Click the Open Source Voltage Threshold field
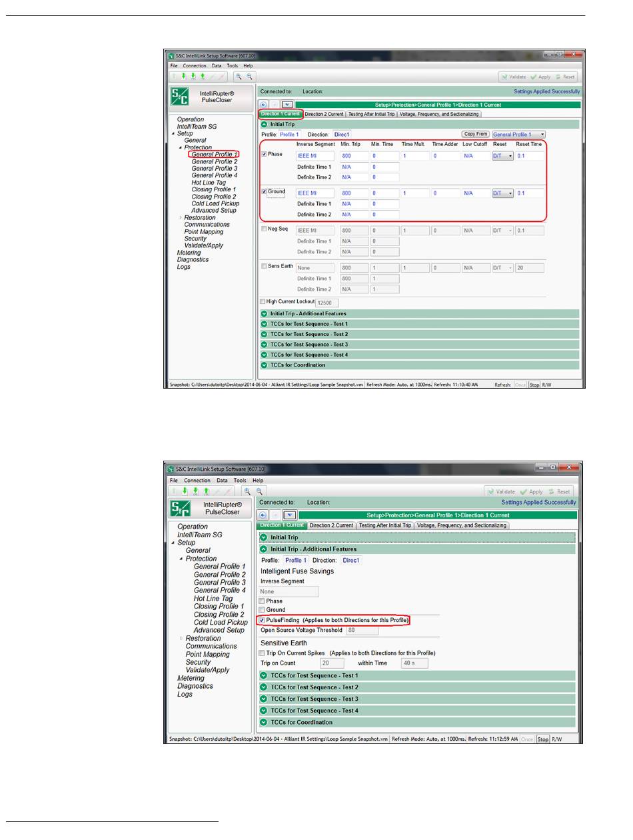 pos(362,630)
